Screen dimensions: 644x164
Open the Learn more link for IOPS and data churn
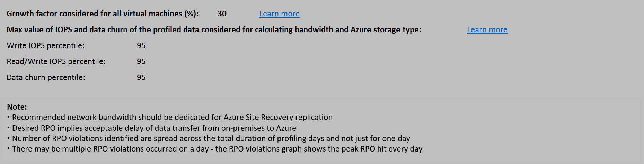tap(487, 30)
